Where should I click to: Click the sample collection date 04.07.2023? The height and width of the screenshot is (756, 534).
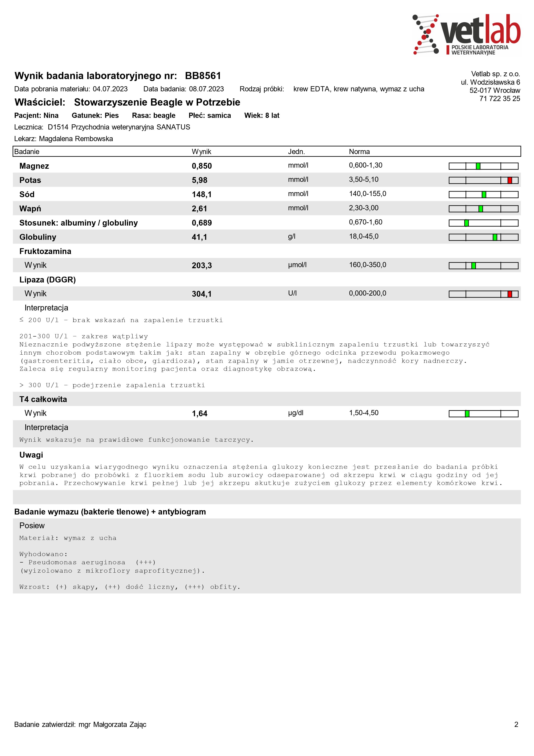click(110, 89)
